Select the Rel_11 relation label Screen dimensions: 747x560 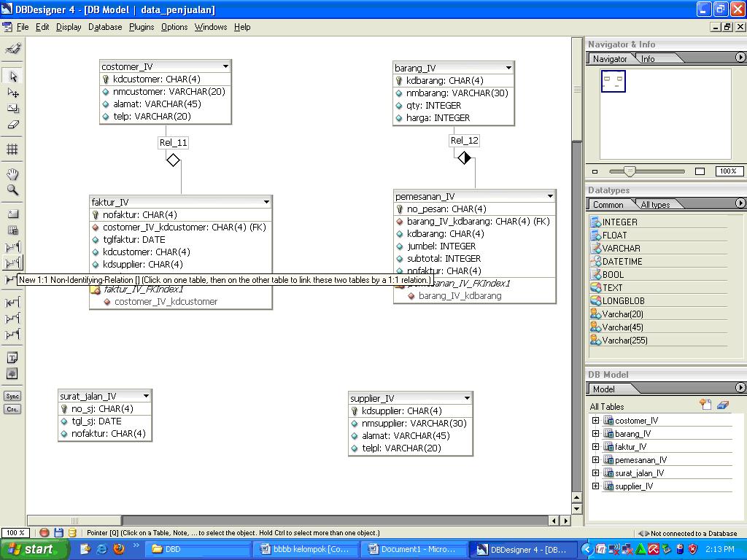point(173,142)
